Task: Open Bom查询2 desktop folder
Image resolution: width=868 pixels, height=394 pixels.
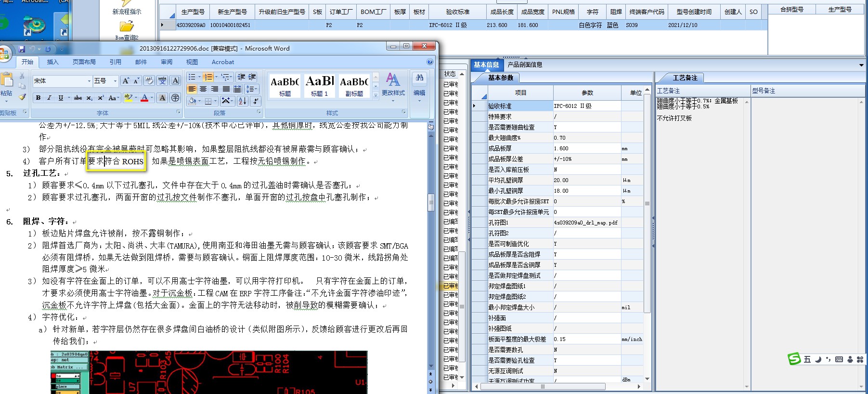Action: pyautogui.click(x=127, y=30)
